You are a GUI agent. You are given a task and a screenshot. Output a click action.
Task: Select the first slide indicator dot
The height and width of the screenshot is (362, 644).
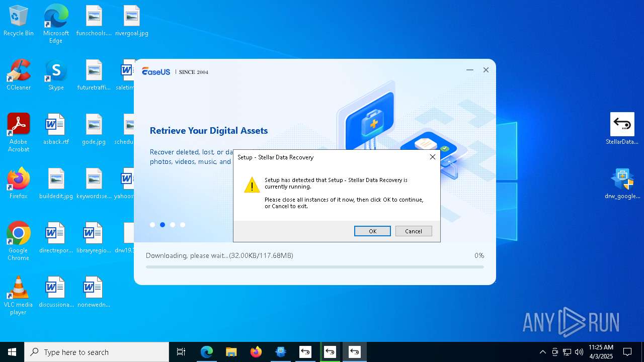[x=152, y=225]
